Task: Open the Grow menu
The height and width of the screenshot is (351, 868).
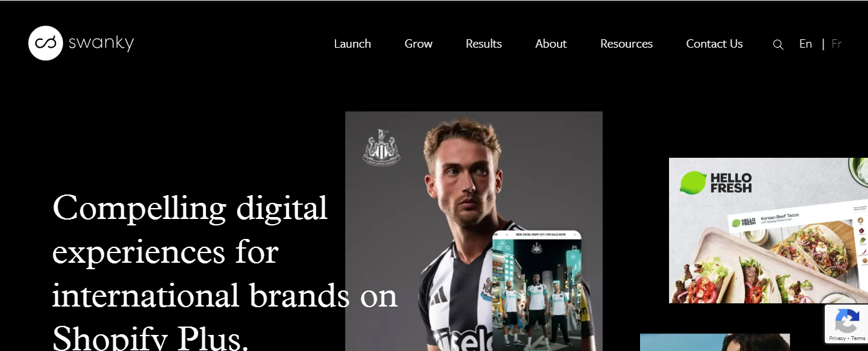Action: (x=419, y=44)
